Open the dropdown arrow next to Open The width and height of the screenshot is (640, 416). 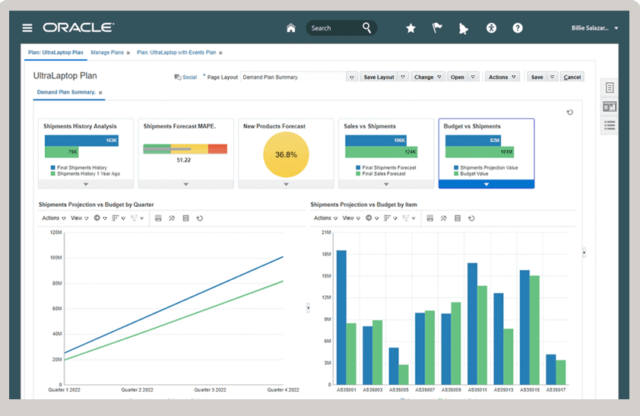(x=473, y=77)
